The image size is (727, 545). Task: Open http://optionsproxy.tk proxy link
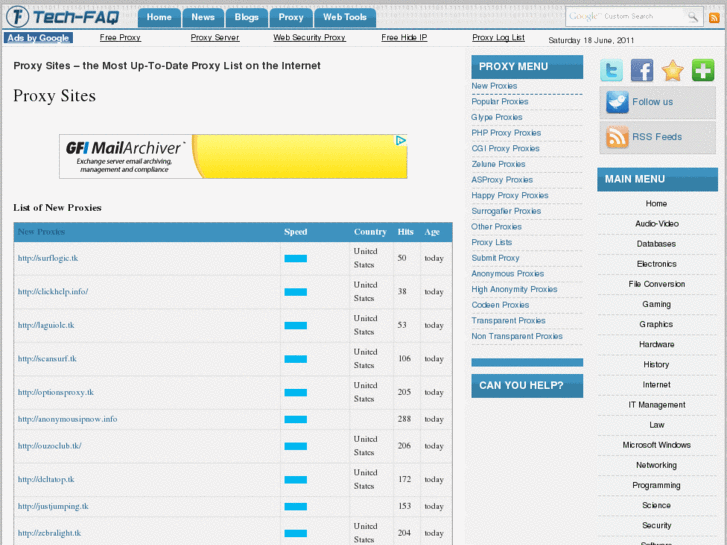point(56,392)
